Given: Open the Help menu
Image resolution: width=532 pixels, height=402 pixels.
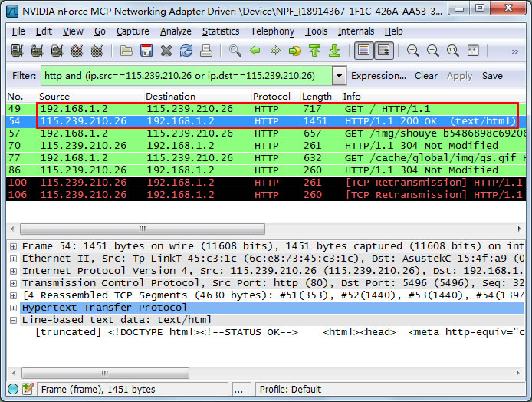Looking at the screenshot, I should (x=393, y=31).
